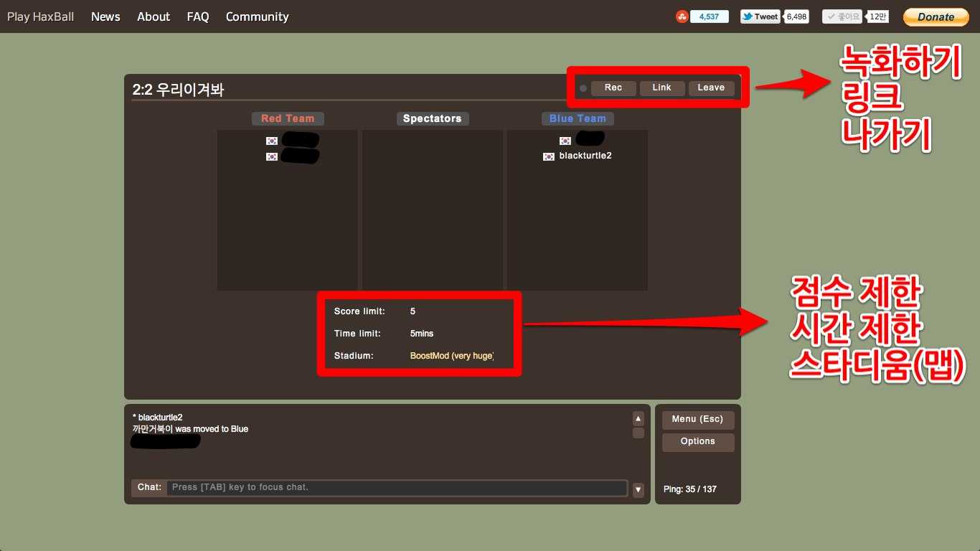
Task: Click the Time limit value 5mins
Action: 422,334
